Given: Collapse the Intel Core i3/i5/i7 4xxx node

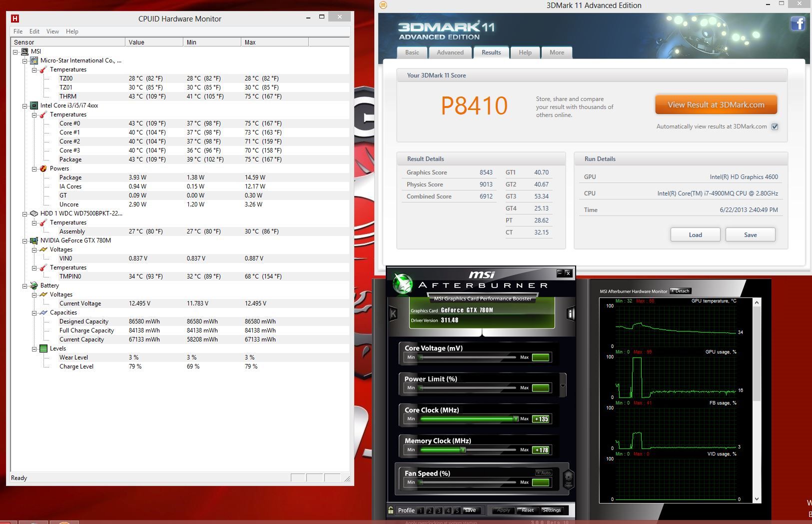Looking at the screenshot, I should click(x=25, y=105).
